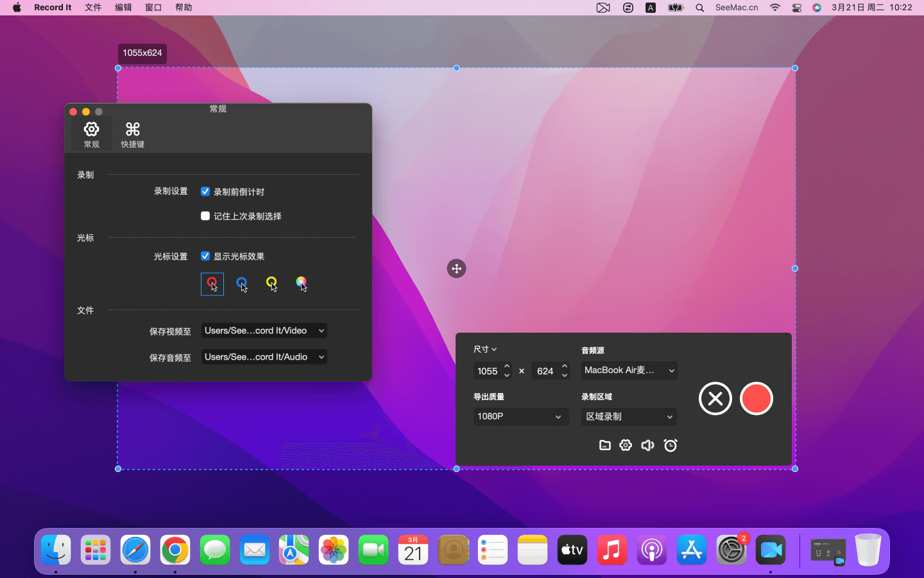Image resolution: width=924 pixels, height=578 pixels.
Task: Switch to the 快捷键 tab
Action: pos(132,135)
